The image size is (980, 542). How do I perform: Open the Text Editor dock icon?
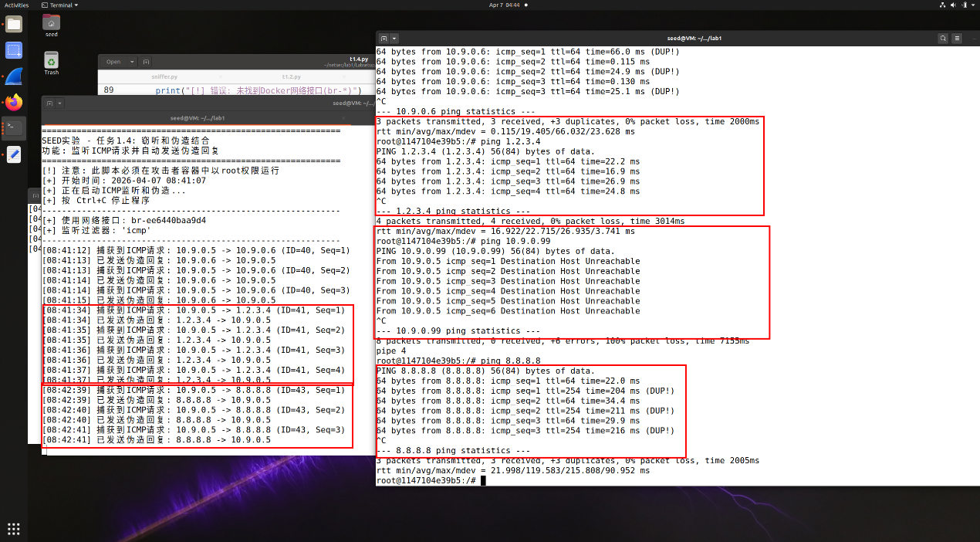point(14,154)
